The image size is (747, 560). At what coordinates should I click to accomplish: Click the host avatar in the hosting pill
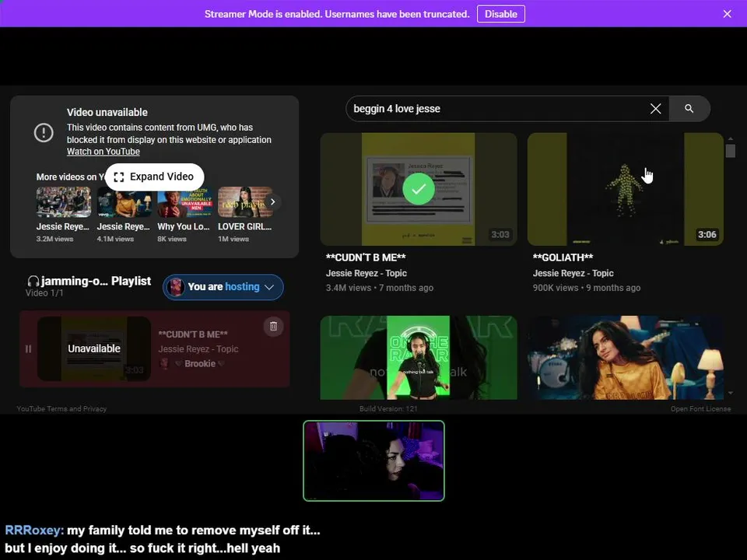pyautogui.click(x=175, y=287)
